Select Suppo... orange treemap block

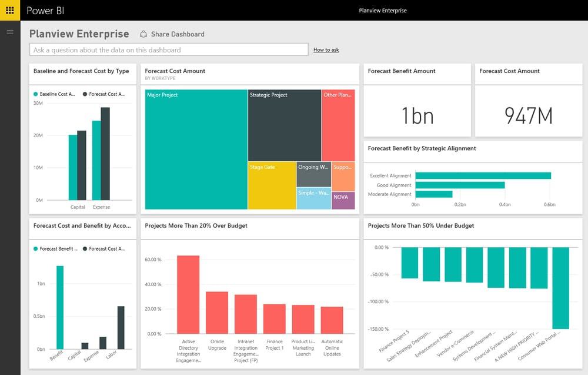[x=343, y=177]
